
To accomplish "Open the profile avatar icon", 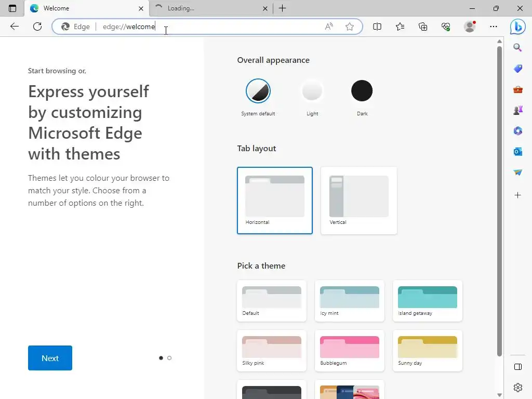I will coord(470,26).
